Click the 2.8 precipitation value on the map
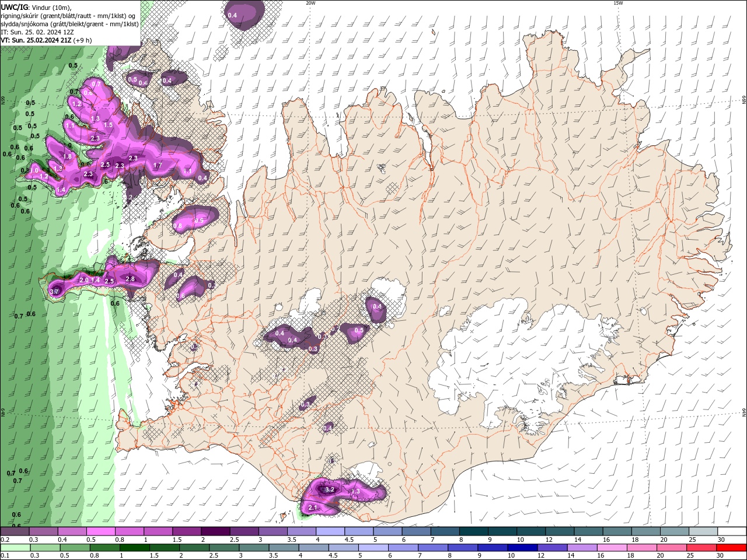 pos(130,279)
